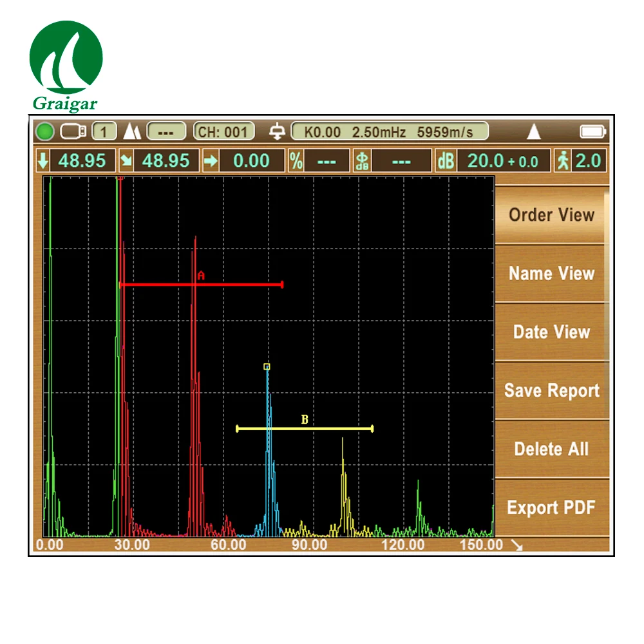The height and width of the screenshot is (644, 644).
Task: Click the 30.00 axis label
Action: coord(132,545)
